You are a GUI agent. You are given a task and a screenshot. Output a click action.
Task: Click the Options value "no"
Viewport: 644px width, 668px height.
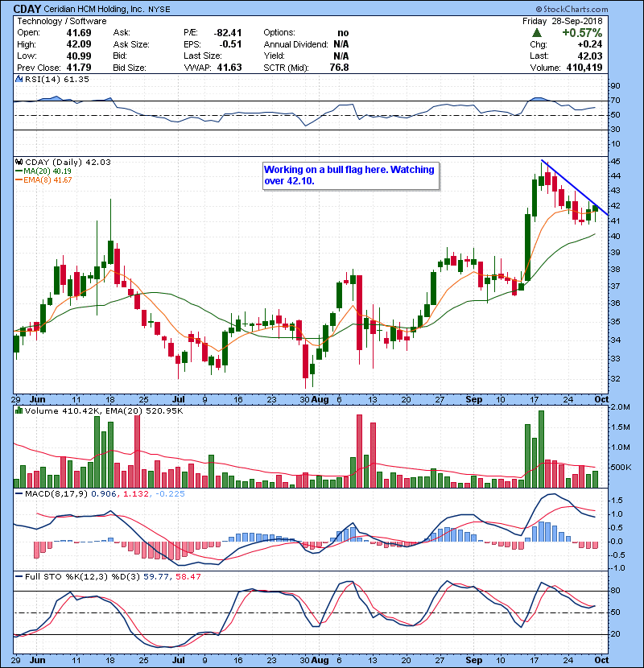click(343, 33)
